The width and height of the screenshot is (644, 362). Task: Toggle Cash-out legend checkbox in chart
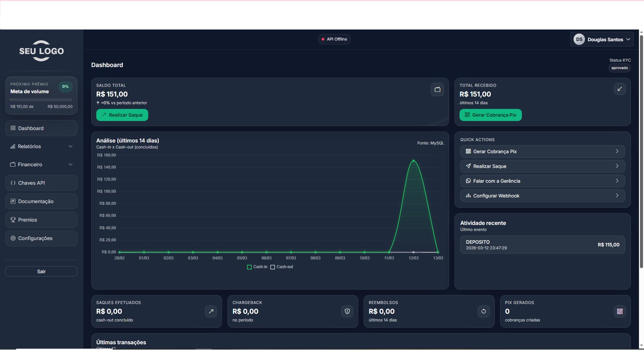tap(273, 267)
